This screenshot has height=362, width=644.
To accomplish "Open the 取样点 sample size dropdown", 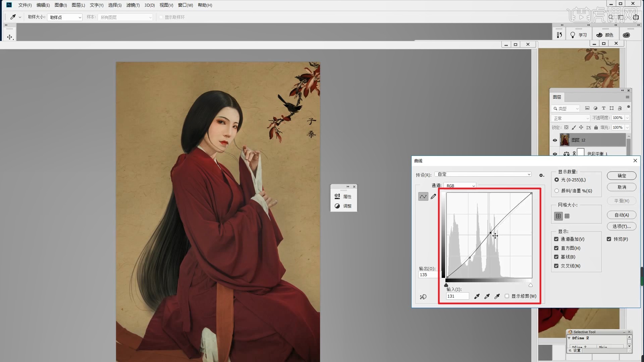I will (x=65, y=17).
